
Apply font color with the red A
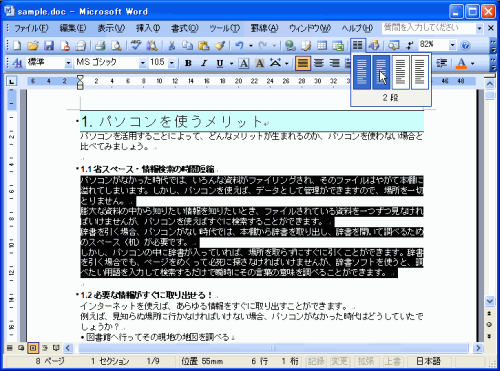[461, 63]
